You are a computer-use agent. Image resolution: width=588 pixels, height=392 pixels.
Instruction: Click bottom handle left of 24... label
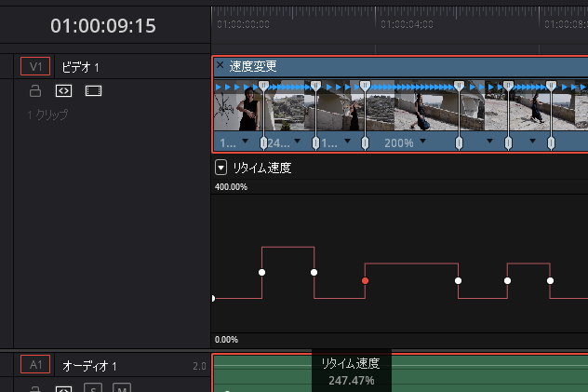263,142
